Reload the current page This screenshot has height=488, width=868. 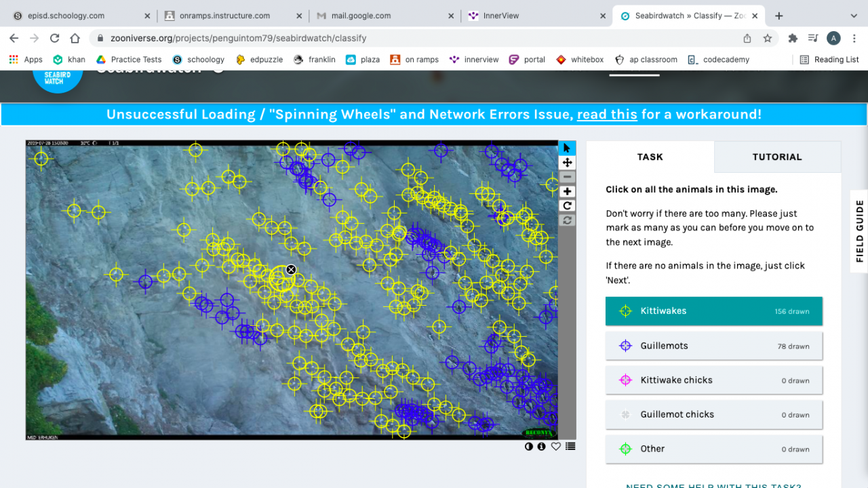coord(55,39)
